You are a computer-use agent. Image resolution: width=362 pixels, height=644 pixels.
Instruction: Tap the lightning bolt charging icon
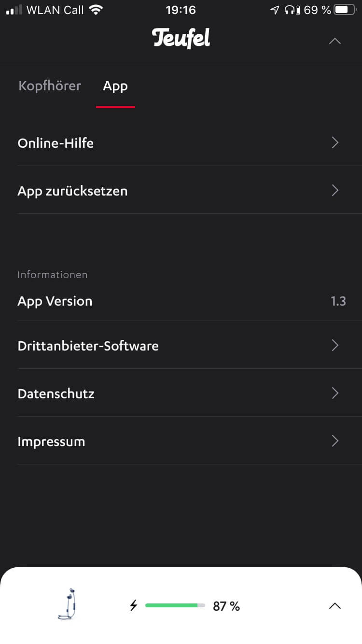pyautogui.click(x=133, y=605)
